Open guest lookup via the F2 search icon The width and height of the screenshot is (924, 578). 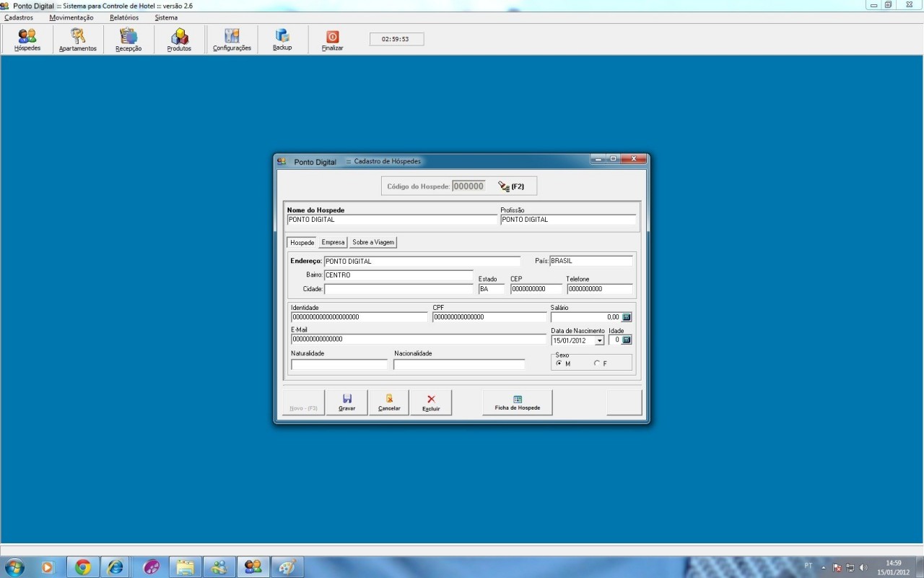click(503, 185)
